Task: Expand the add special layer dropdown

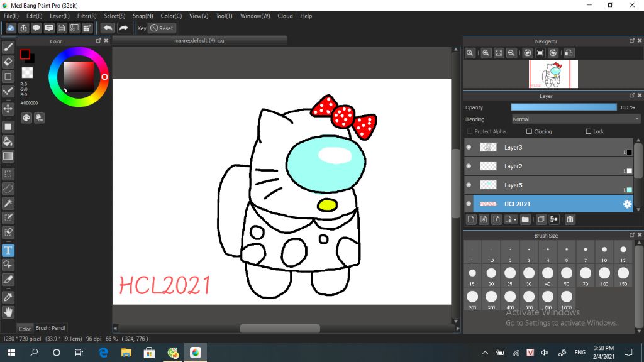Action: [x=511, y=219]
